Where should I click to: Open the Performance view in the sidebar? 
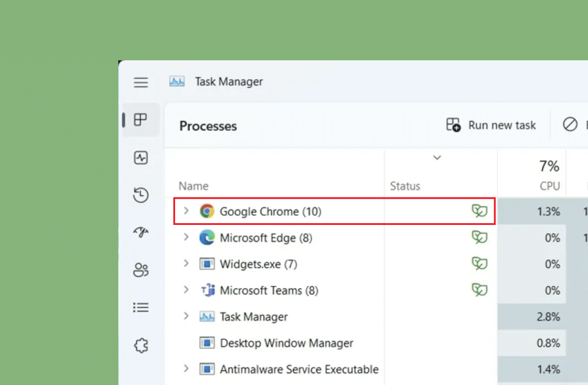click(x=141, y=158)
